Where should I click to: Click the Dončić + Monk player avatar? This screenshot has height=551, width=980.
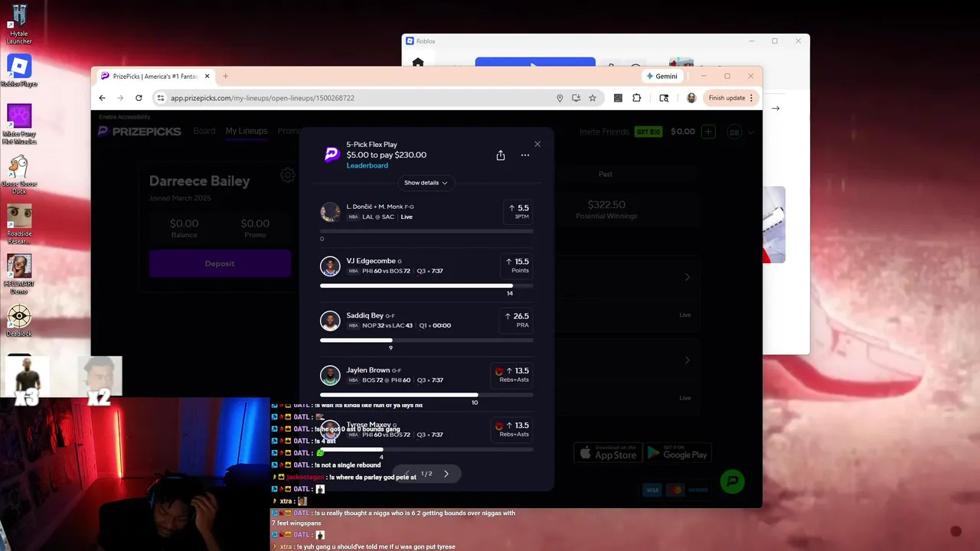(330, 212)
